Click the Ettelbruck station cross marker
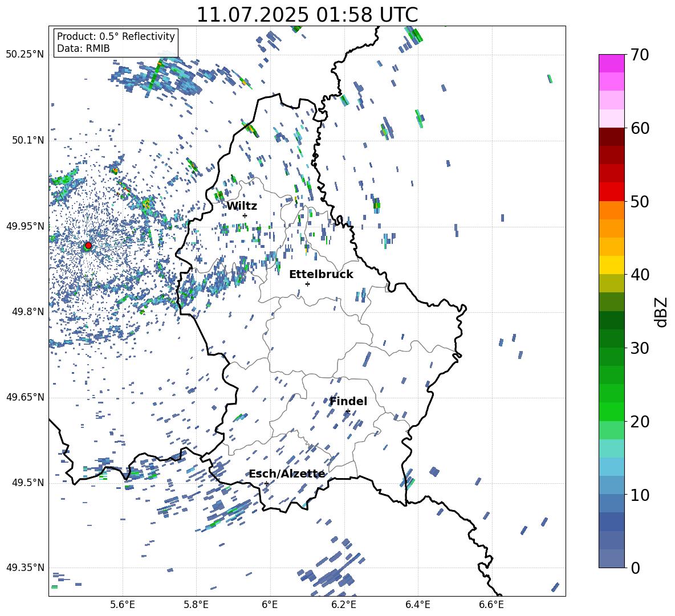Screen dimensions: 675x616 click(x=307, y=284)
